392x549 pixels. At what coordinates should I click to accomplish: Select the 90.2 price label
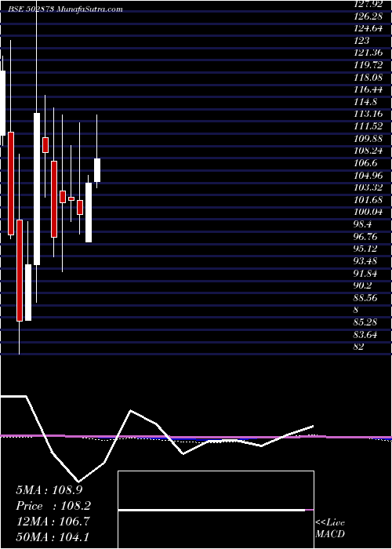(364, 285)
